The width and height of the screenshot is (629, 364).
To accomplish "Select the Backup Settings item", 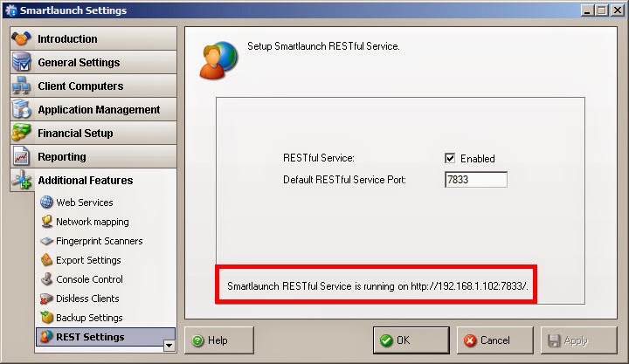I will pyautogui.click(x=81, y=318).
